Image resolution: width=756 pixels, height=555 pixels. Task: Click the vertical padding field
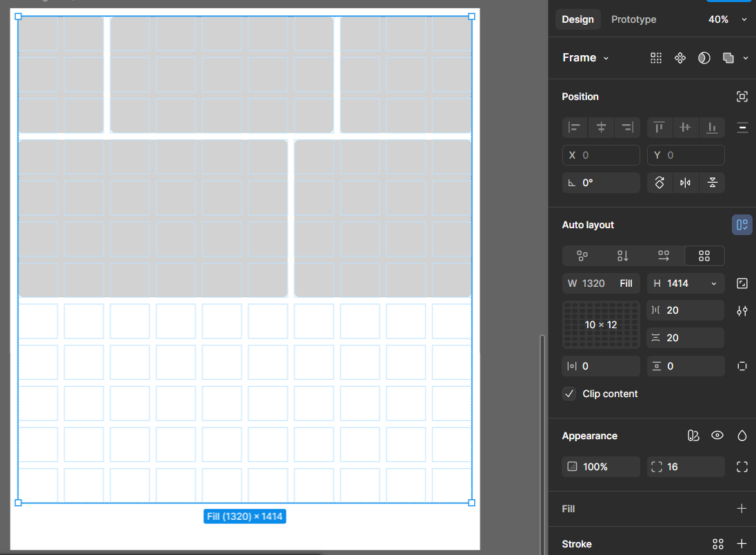(x=686, y=366)
